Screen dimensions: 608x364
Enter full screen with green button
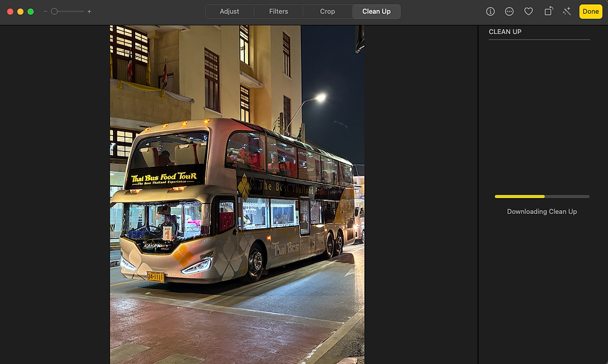[x=30, y=12]
